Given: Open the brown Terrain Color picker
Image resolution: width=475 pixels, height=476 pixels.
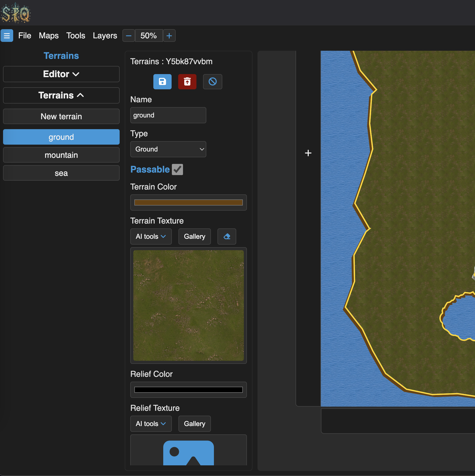Looking at the screenshot, I should [x=188, y=202].
